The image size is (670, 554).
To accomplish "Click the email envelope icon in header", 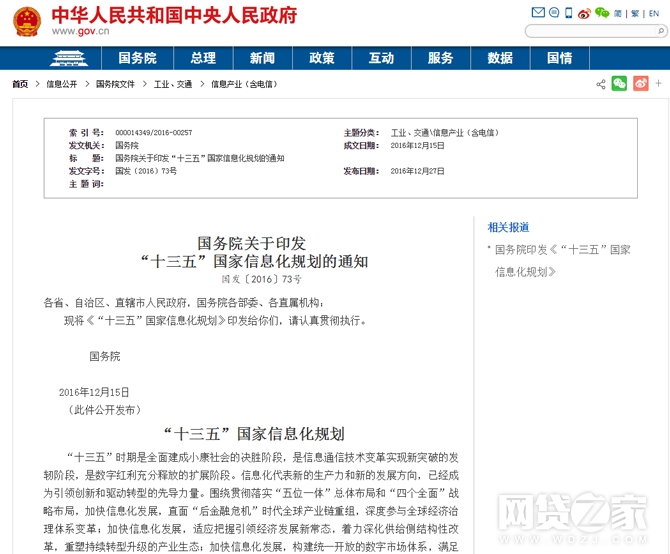I will (538, 13).
